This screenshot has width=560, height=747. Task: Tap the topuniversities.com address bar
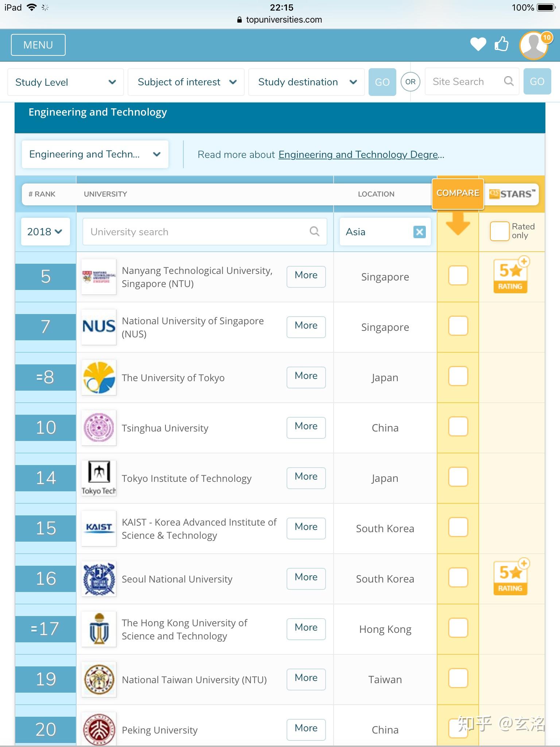pos(280,20)
